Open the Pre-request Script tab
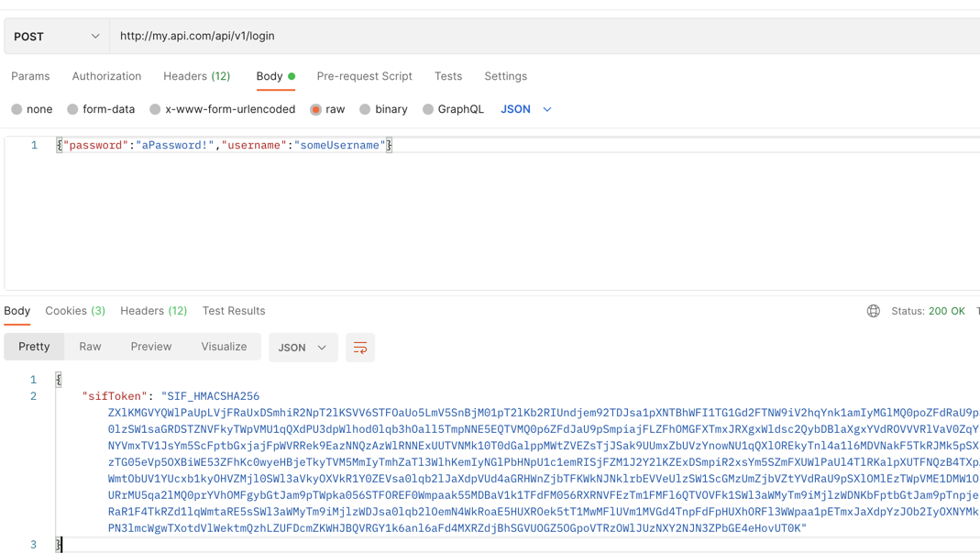Screen dimensions: 980x554 [364, 76]
